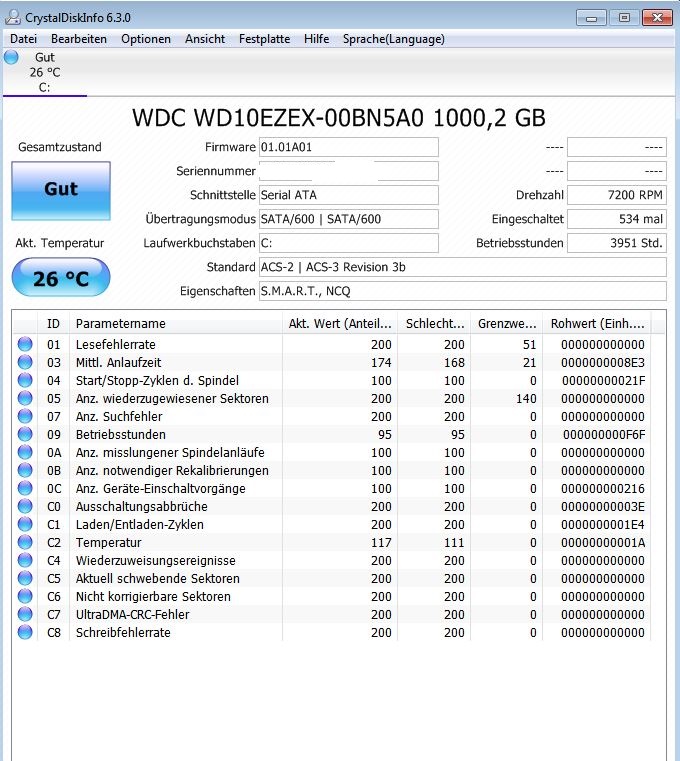Viewport: 680px width, 761px height.
Task: Click the Rohwert column header
Action: tap(597, 324)
